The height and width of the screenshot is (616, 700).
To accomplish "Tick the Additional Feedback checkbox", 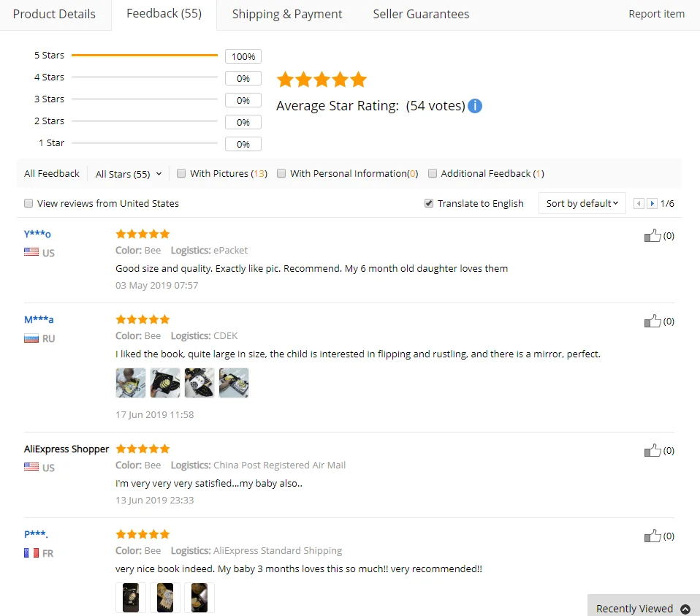I will (x=432, y=173).
